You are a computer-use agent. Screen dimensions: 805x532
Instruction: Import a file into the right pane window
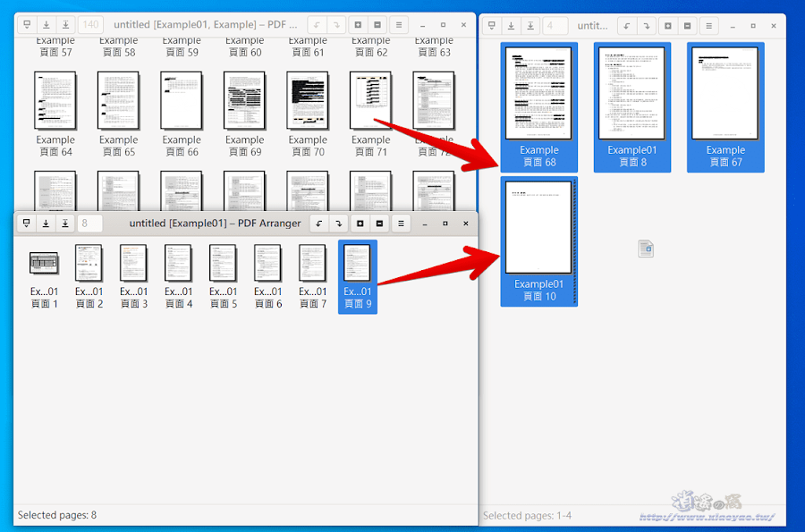pyautogui.click(x=492, y=26)
